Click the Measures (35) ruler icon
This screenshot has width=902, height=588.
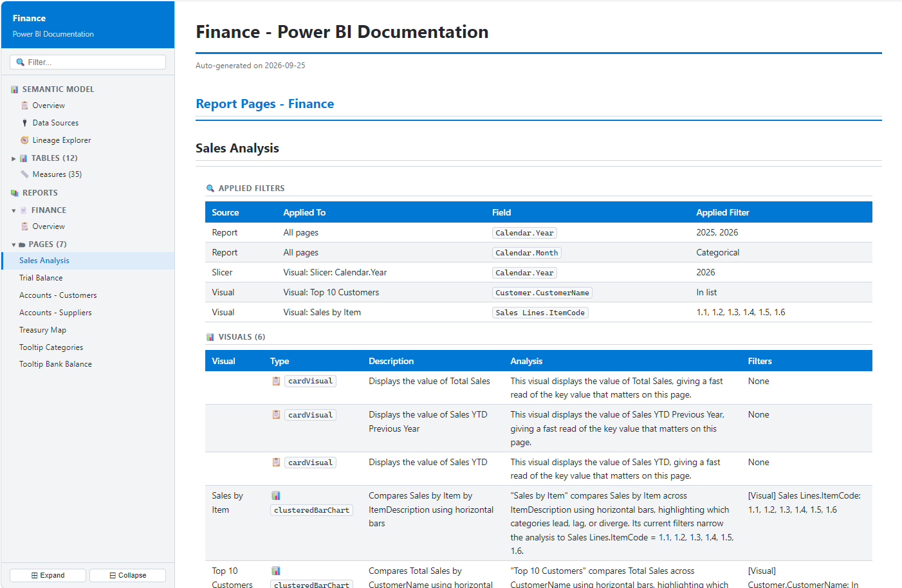pyautogui.click(x=24, y=174)
